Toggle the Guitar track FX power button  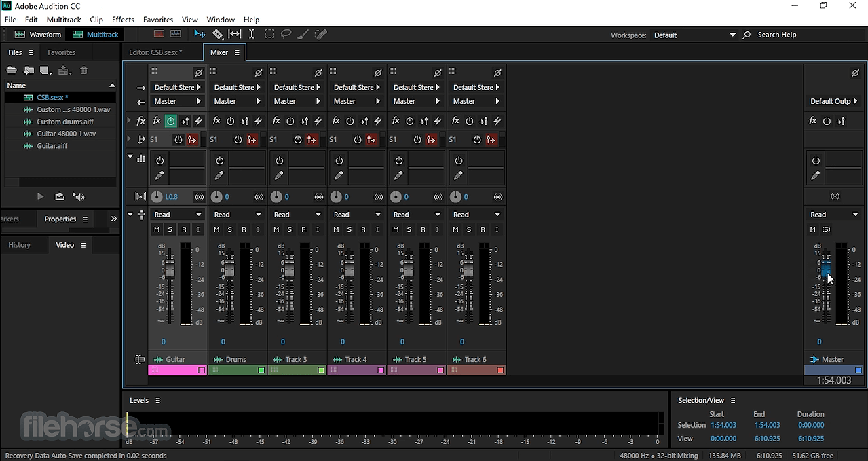[x=170, y=121]
